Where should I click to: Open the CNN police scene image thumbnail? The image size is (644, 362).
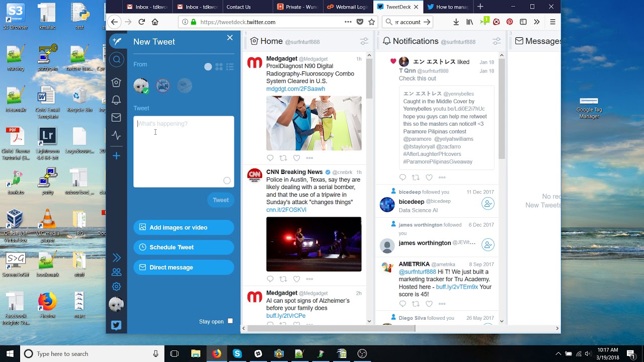313,244
